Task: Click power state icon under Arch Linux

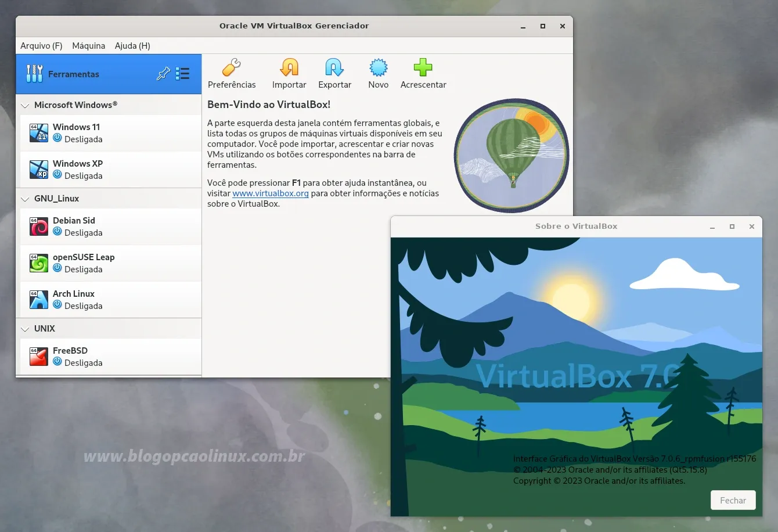Action: click(x=57, y=305)
